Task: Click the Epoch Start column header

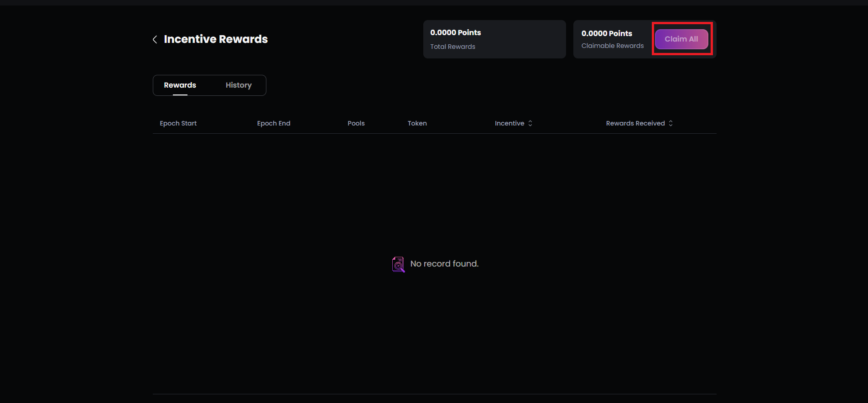Action: click(178, 123)
